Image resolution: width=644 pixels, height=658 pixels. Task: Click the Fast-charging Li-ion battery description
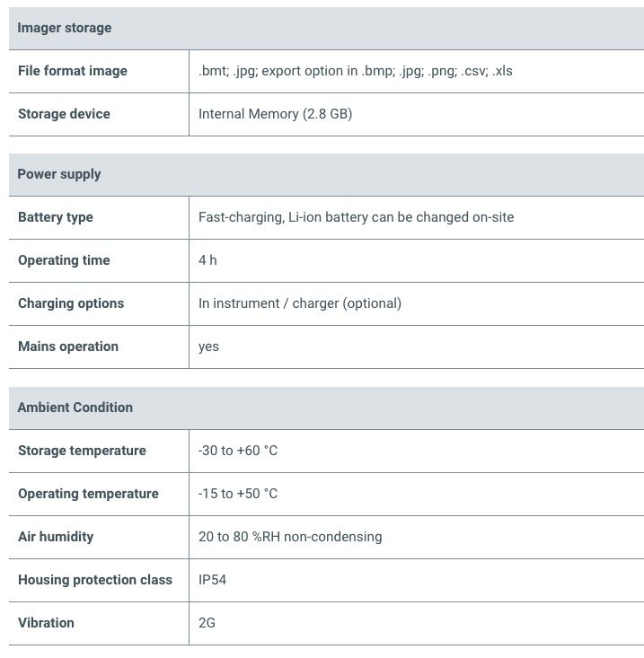[x=356, y=217]
